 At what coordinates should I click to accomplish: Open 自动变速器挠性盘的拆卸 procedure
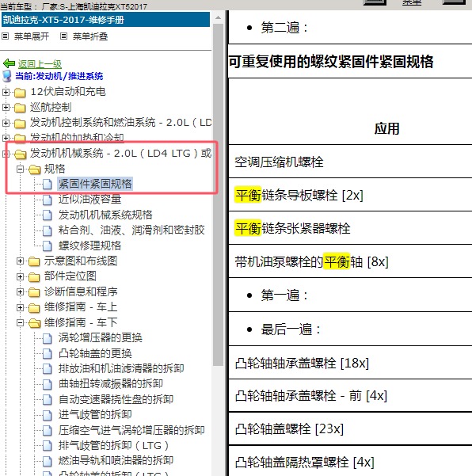116,399
